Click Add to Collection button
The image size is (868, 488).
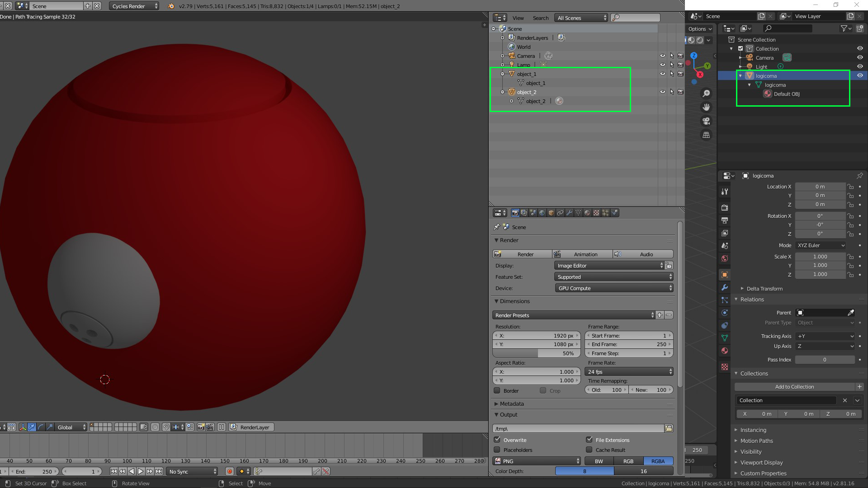(x=794, y=387)
